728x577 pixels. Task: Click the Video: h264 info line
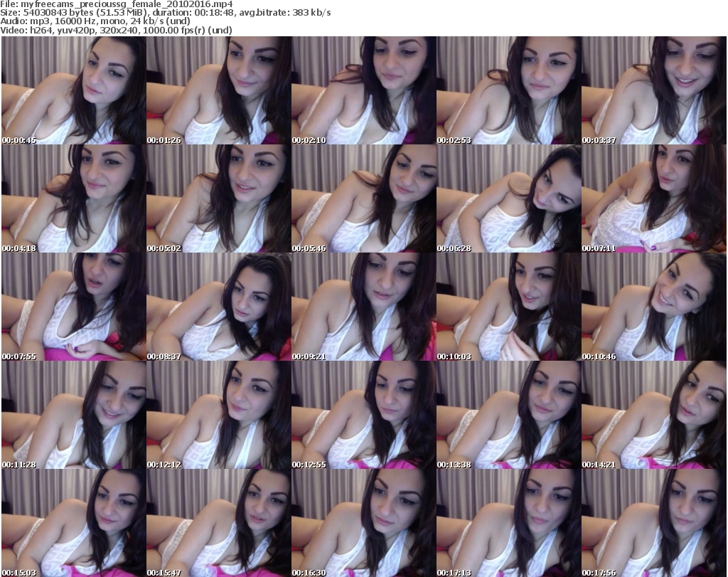tap(116, 30)
